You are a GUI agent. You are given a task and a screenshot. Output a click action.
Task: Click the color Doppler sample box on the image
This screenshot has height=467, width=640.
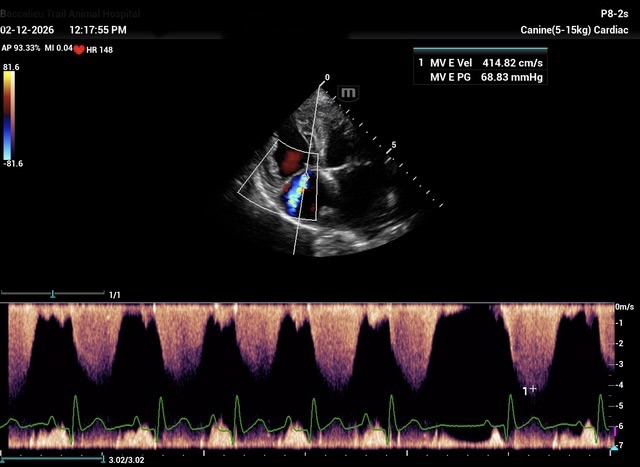click(283, 180)
